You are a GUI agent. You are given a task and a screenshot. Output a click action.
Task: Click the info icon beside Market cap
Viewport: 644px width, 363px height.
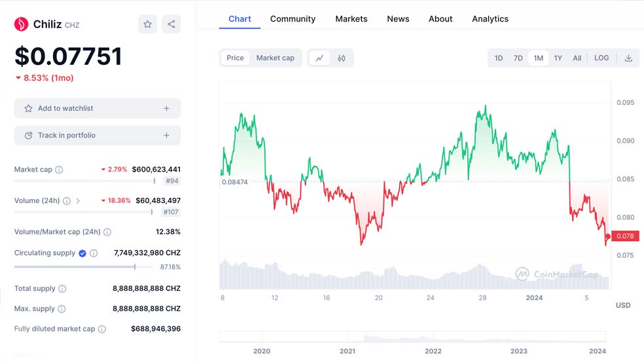[59, 170]
